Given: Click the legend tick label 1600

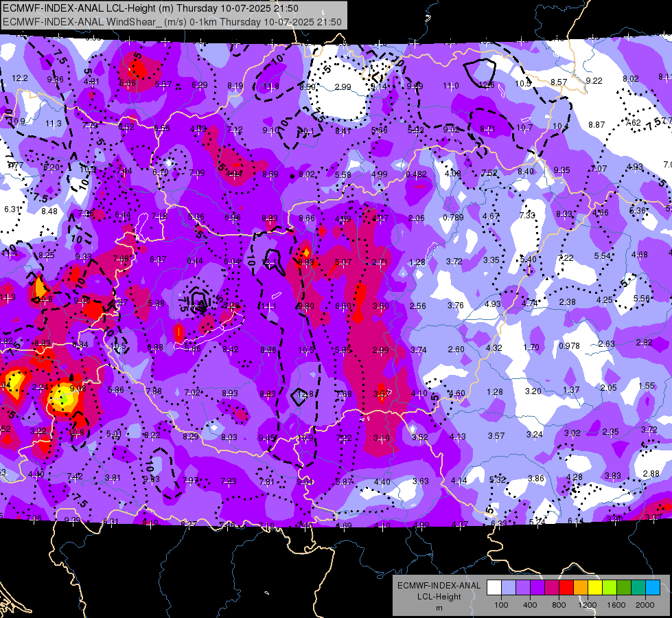Looking at the screenshot, I should 616,605.
